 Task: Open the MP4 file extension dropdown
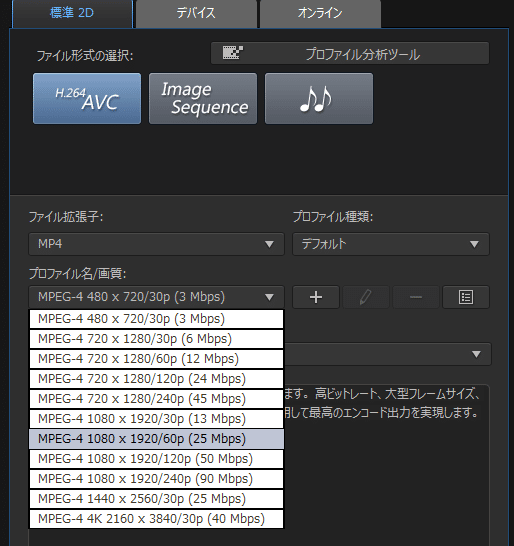coord(156,244)
